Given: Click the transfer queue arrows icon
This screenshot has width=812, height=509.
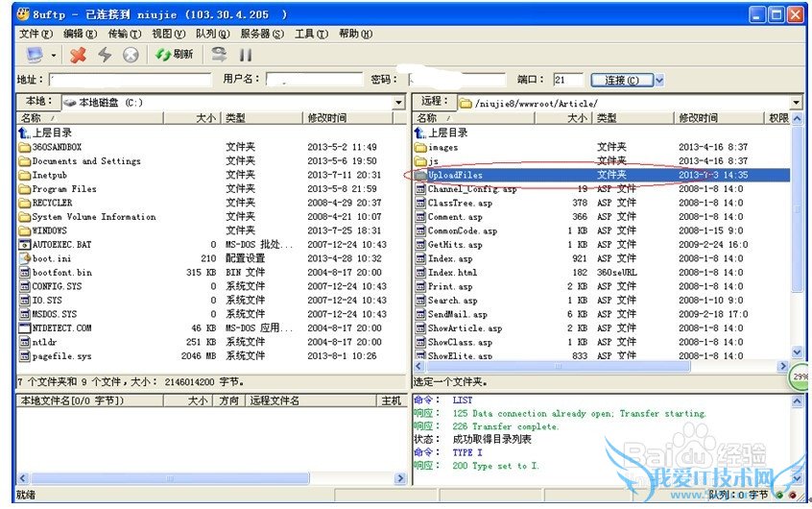Looking at the screenshot, I should (220, 56).
